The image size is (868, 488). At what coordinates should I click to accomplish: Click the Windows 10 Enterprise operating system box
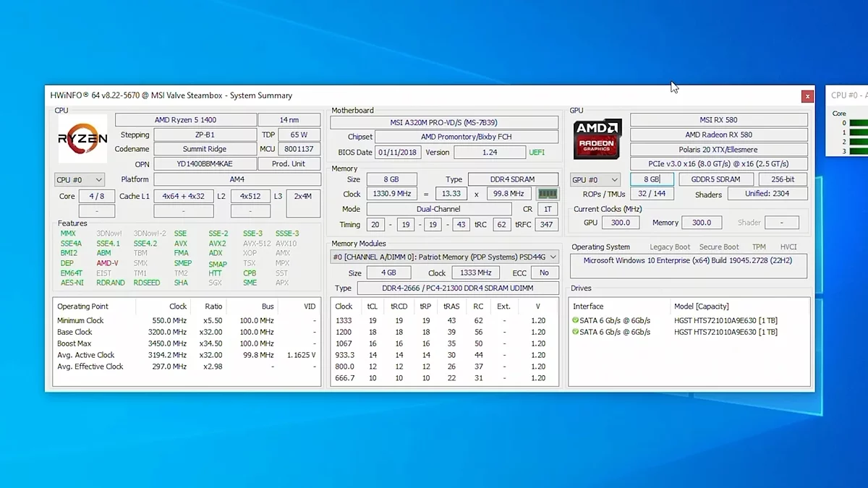click(688, 265)
